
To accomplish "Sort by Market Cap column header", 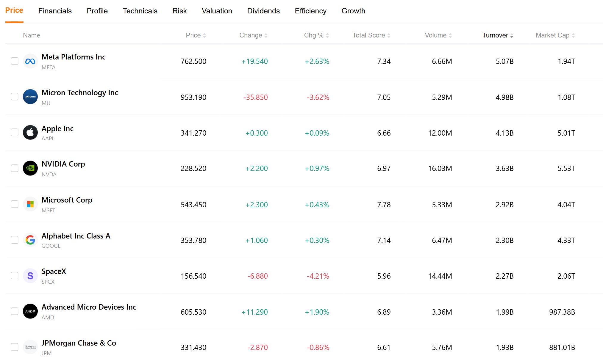I will tap(555, 35).
